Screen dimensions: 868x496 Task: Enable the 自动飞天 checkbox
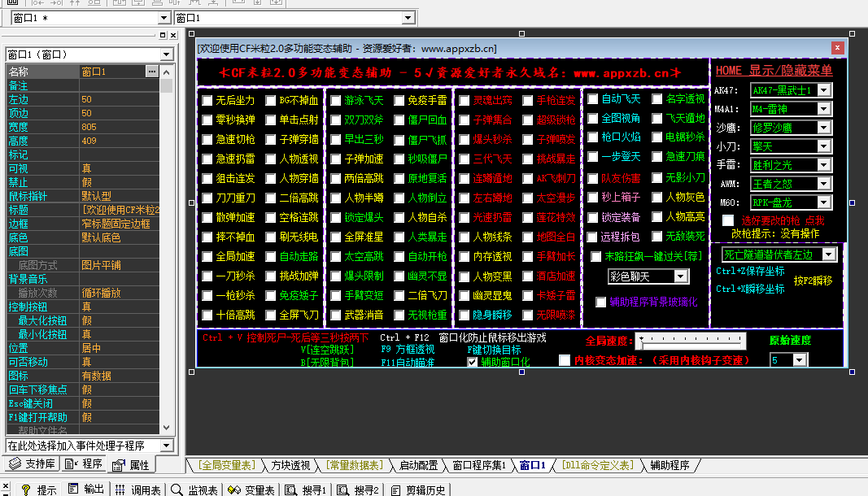[x=593, y=99]
